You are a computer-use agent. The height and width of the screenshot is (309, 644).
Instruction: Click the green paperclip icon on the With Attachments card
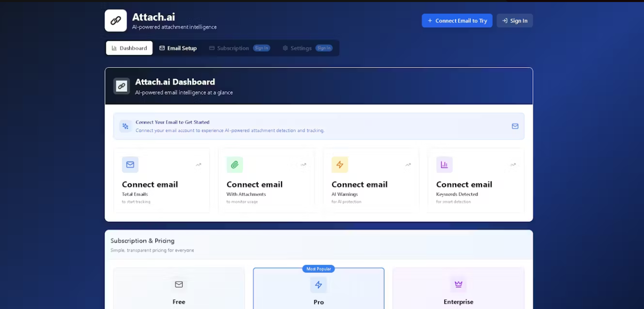[235, 165]
